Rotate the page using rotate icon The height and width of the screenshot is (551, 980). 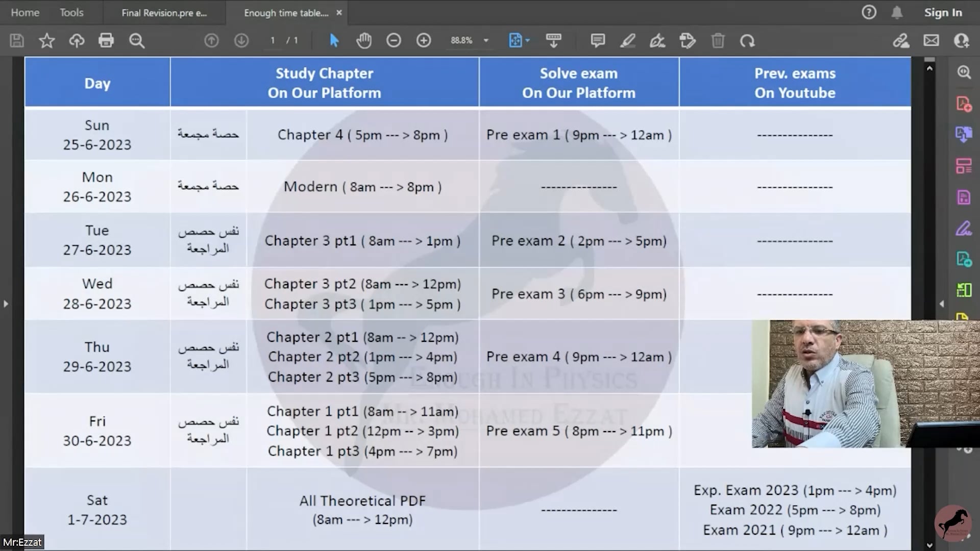pos(747,40)
